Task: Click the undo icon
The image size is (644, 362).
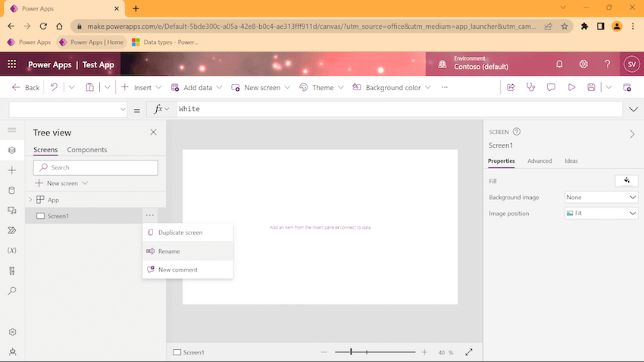Action: (x=54, y=87)
